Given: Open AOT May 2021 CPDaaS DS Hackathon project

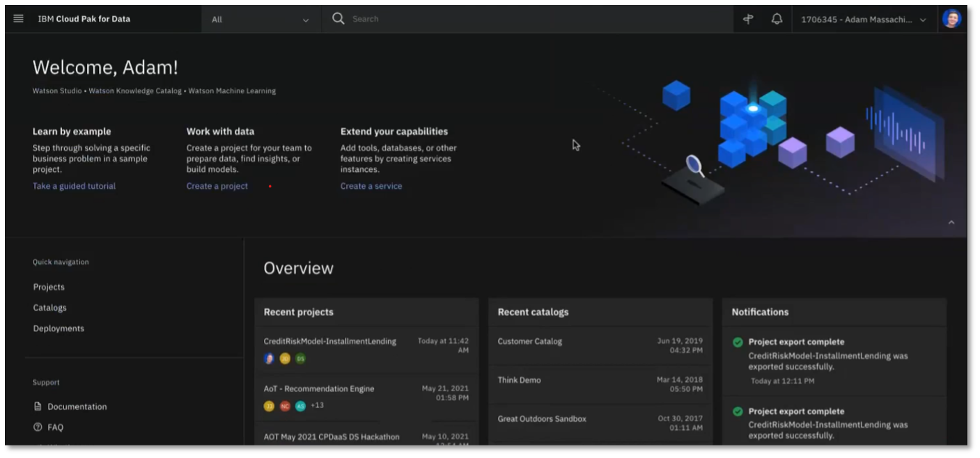Looking at the screenshot, I should (x=332, y=437).
